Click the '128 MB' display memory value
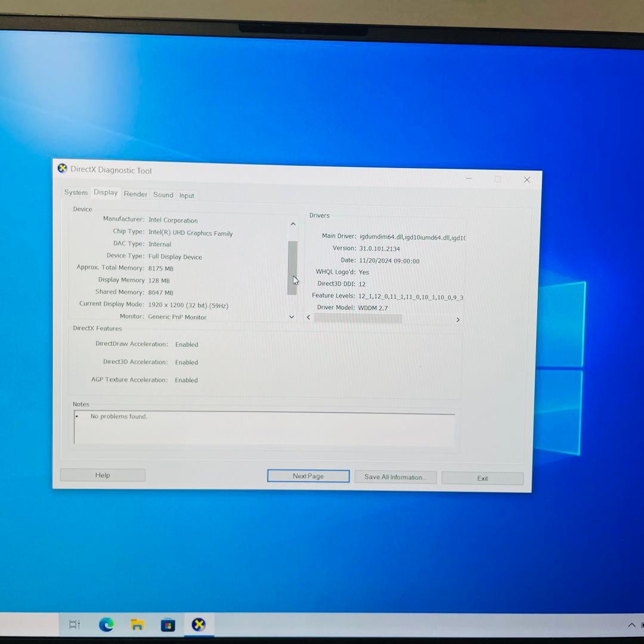The width and height of the screenshot is (644, 644). (x=159, y=280)
